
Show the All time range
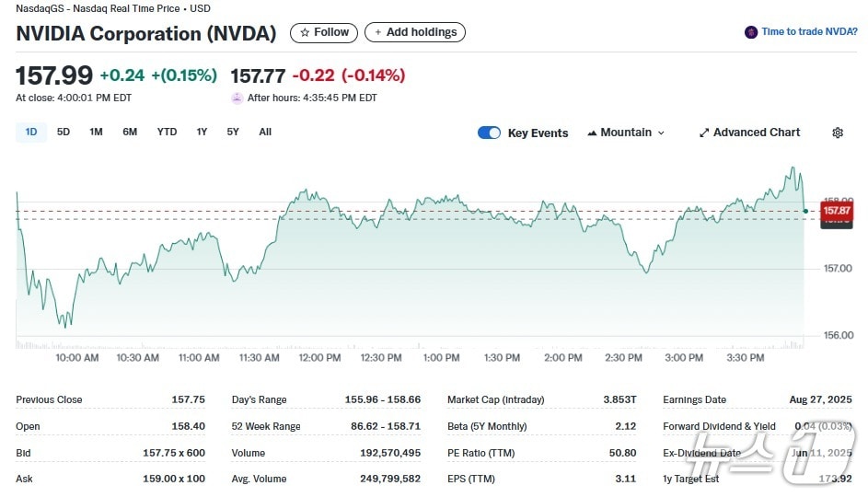tap(265, 132)
